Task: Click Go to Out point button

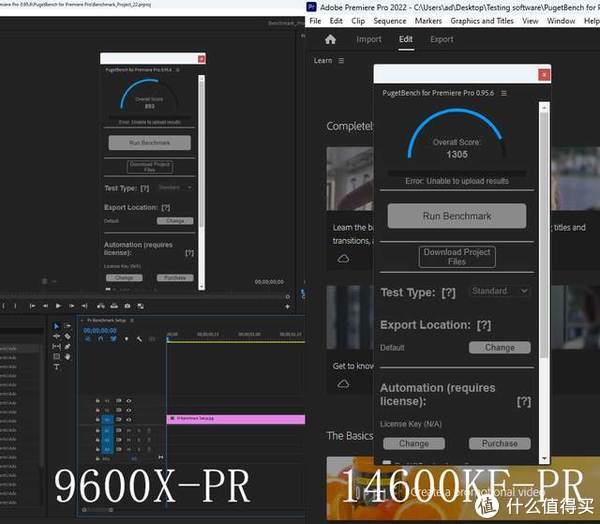Action: (x=85, y=306)
